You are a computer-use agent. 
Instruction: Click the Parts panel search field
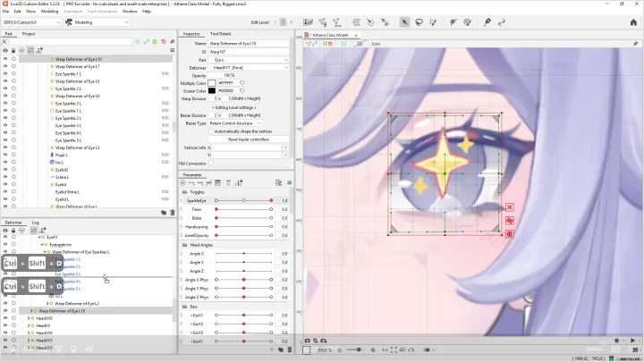point(71,41)
